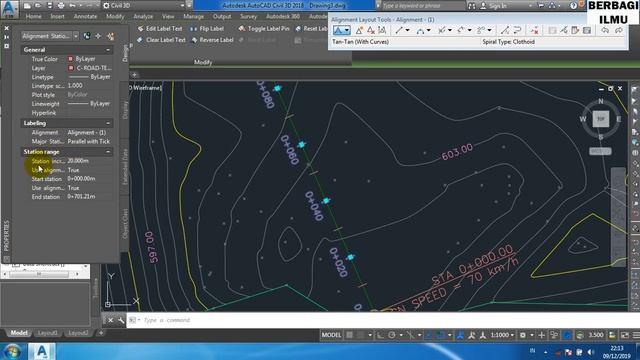Click the End station 0+701.21m value
The height and width of the screenshot is (360, 640).
[x=89, y=197]
